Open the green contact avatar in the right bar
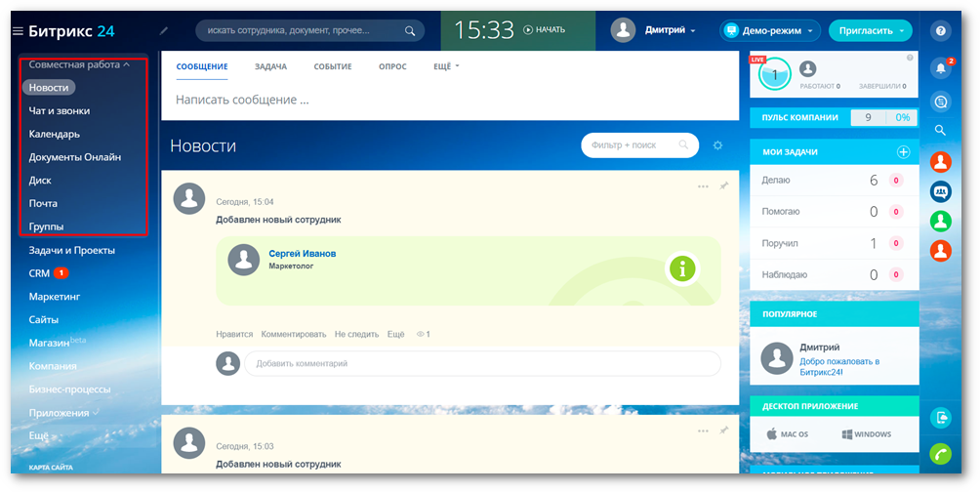980x492 pixels. click(x=941, y=221)
